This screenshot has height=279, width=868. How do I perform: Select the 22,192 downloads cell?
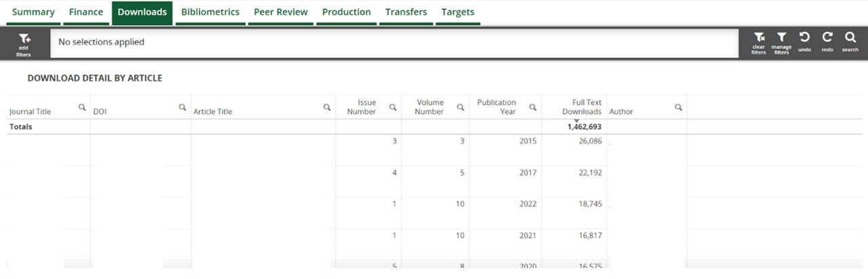click(x=590, y=173)
